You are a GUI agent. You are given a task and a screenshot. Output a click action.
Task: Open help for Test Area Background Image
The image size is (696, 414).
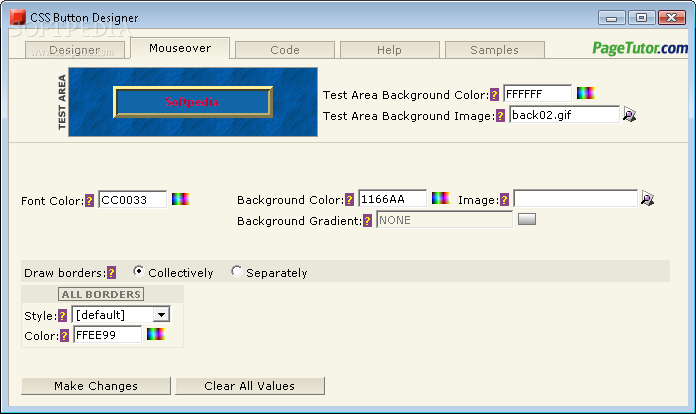[500, 116]
